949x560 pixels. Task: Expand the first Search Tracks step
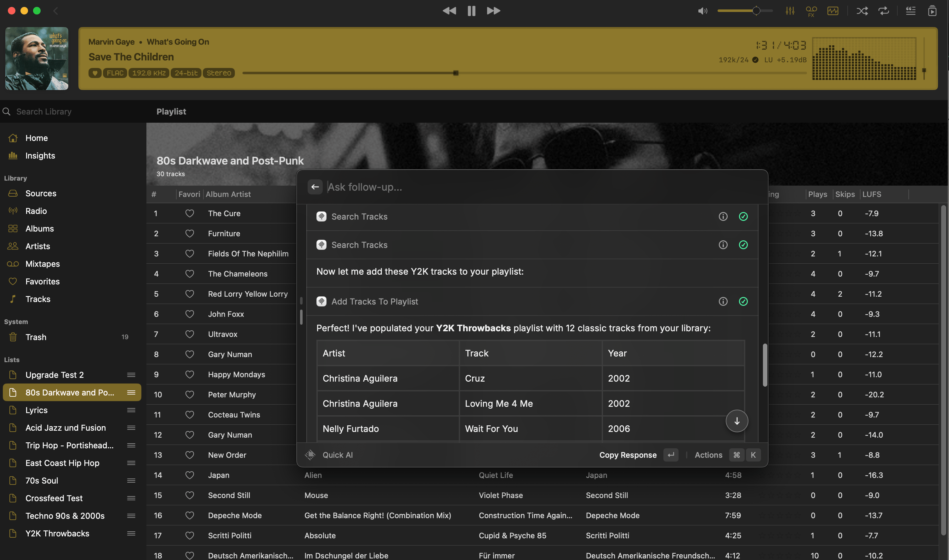(359, 216)
